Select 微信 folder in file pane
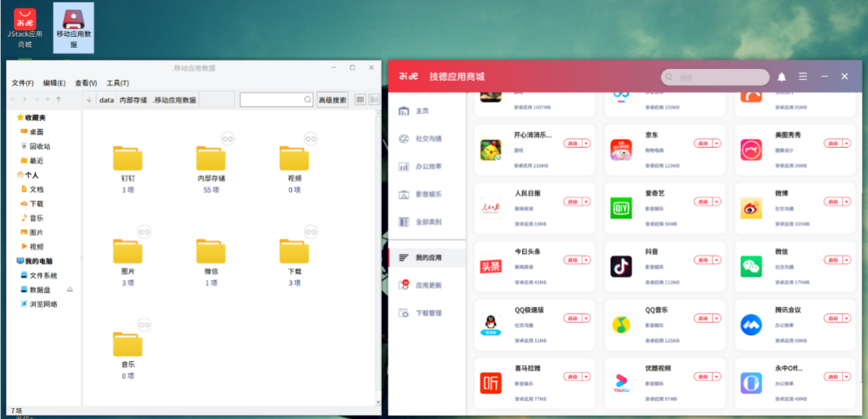Viewport: 868px width, 419px height. [211, 251]
